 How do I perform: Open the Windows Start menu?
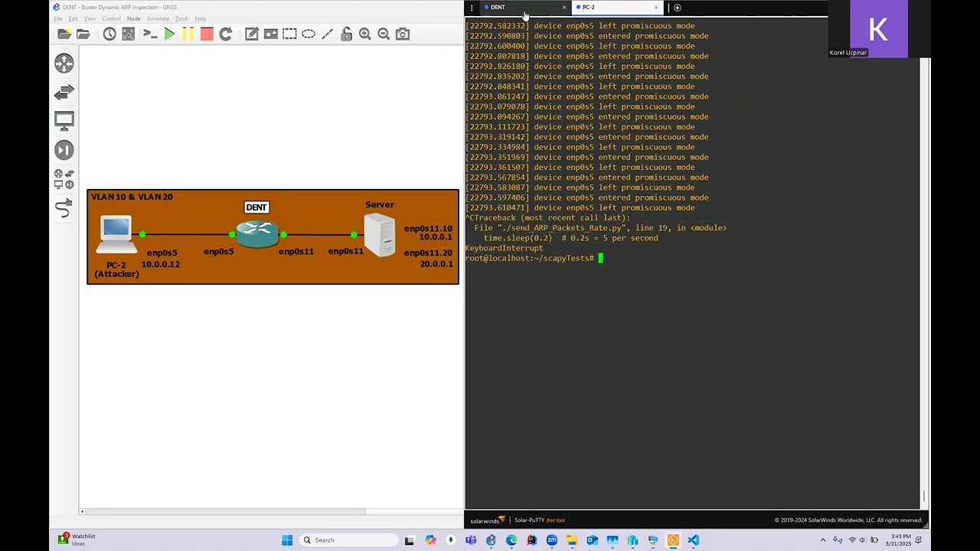pyautogui.click(x=287, y=540)
